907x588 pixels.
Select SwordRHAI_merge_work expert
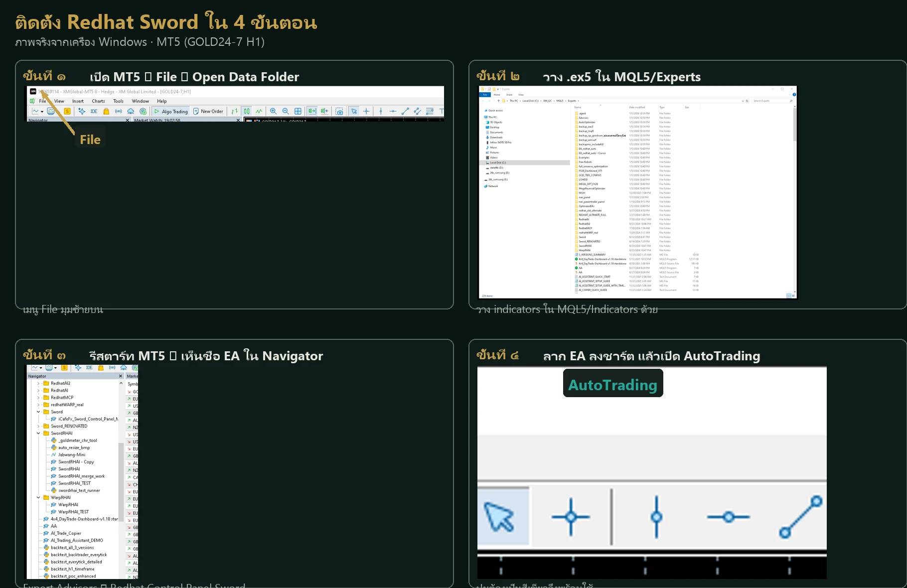pos(78,476)
